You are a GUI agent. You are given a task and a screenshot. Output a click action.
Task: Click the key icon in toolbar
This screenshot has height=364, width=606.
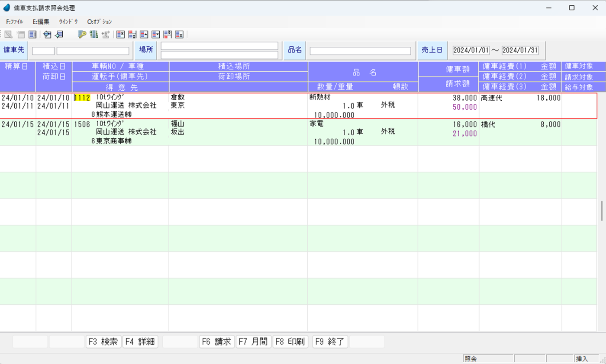[x=82, y=35]
